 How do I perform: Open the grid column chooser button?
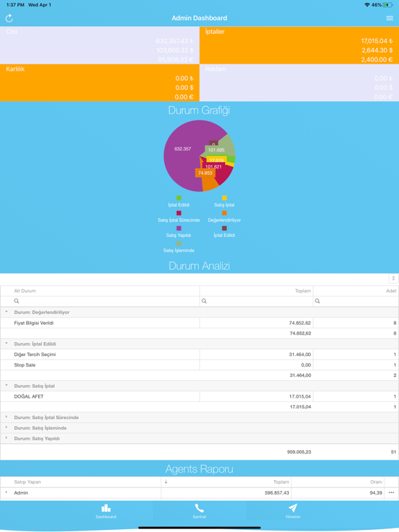[393, 278]
